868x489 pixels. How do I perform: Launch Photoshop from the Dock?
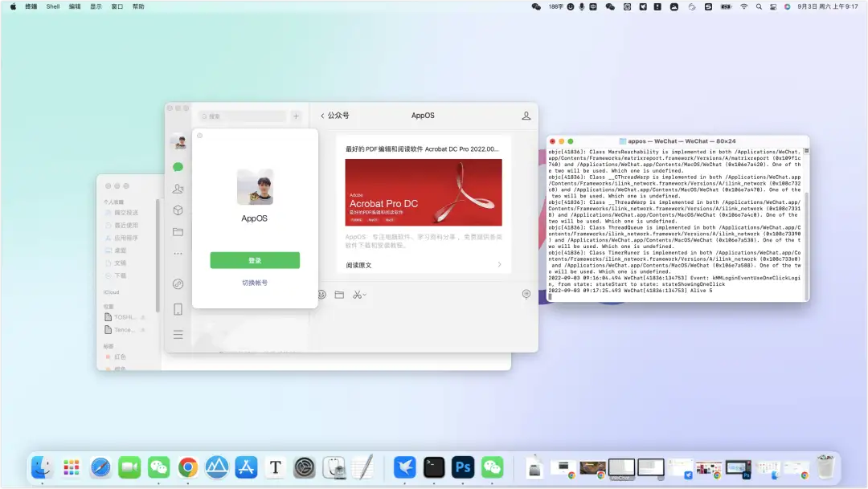[462, 467]
